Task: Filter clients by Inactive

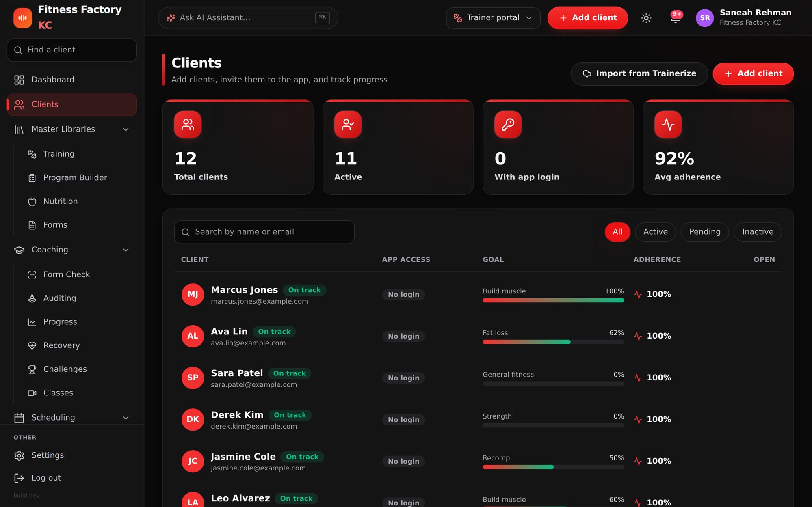Action: coord(758,232)
